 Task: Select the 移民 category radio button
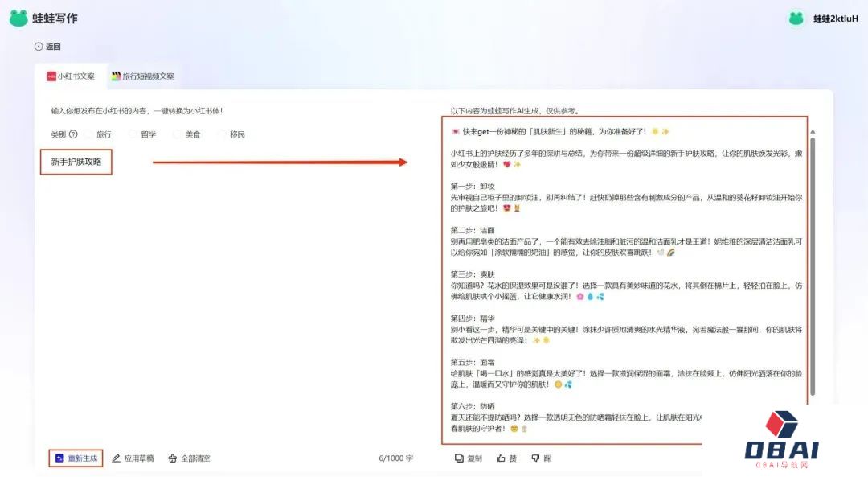coord(223,134)
